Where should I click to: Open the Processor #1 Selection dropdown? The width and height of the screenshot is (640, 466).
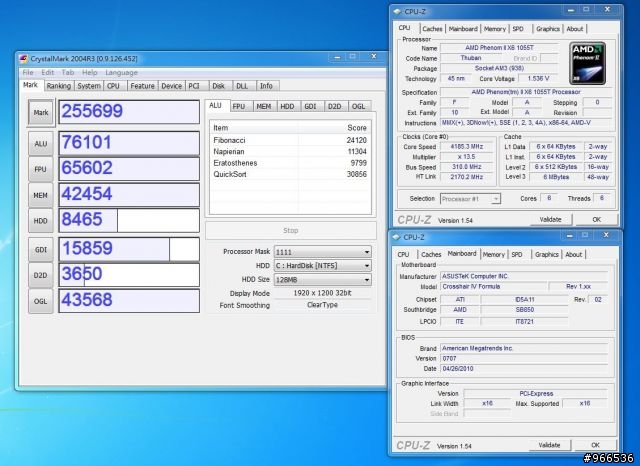pyautogui.click(x=470, y=199)
